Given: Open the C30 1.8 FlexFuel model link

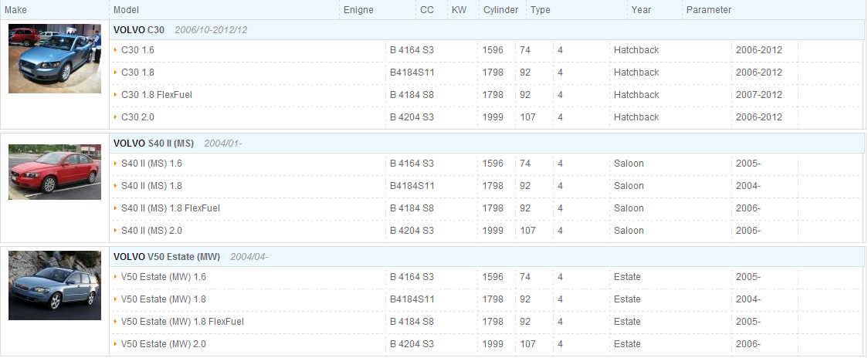Looking at the screenshot, I should tap(157, 95).
